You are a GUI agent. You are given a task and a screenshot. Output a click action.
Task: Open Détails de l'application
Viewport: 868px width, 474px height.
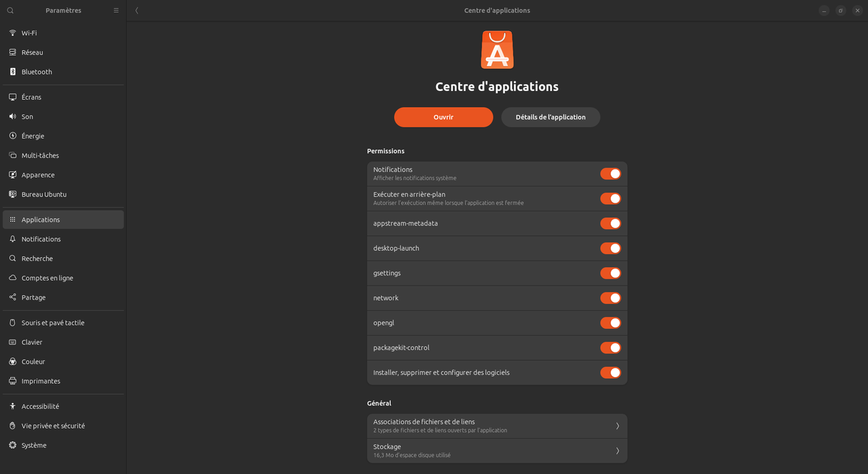[x=551, y=117]
